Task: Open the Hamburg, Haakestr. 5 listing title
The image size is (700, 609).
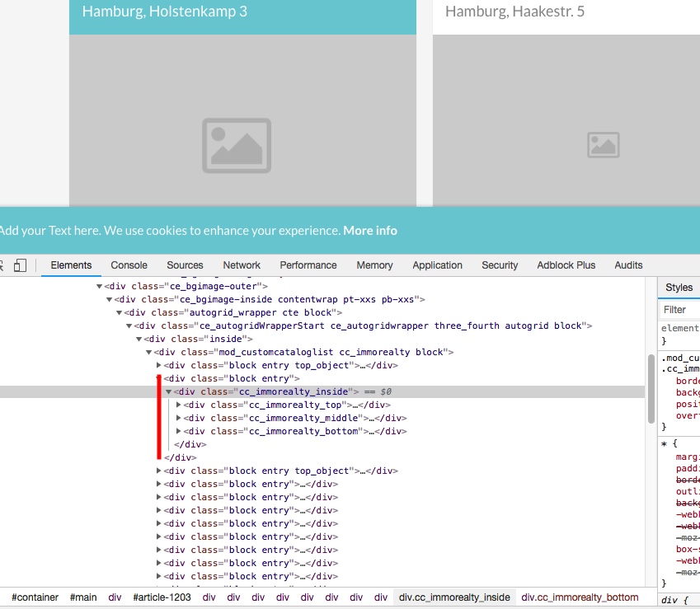Action: [514, 12]
